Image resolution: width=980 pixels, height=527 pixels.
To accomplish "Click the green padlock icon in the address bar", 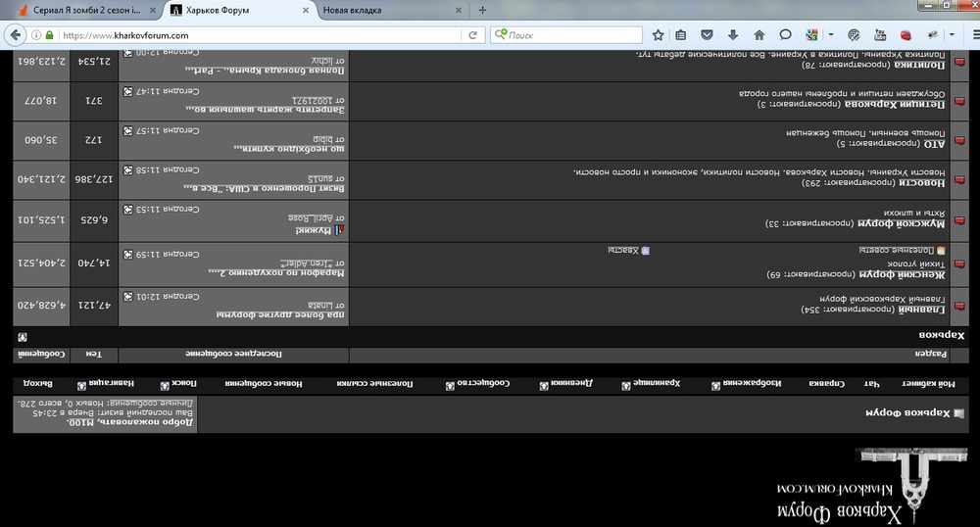I will 49,35.
